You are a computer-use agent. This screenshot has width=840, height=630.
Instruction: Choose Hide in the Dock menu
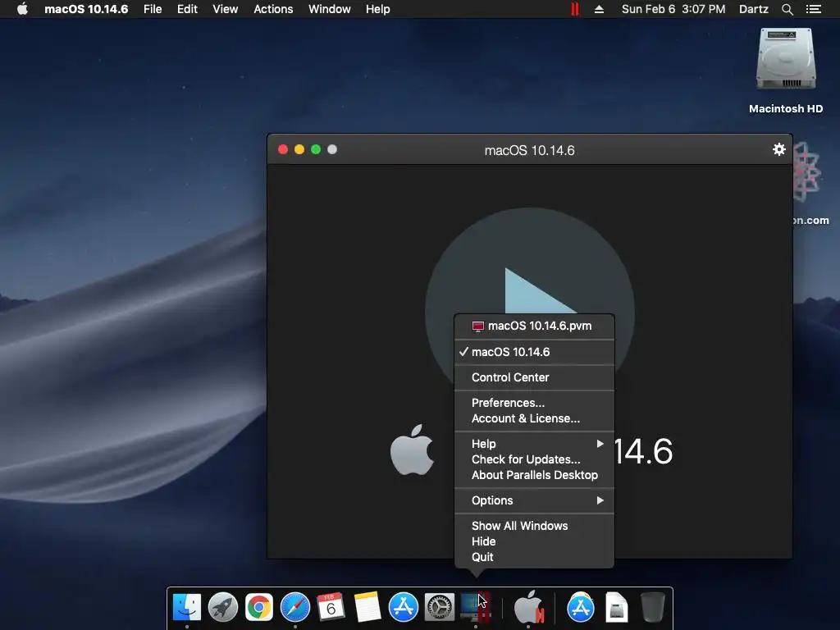coord(534,541)
